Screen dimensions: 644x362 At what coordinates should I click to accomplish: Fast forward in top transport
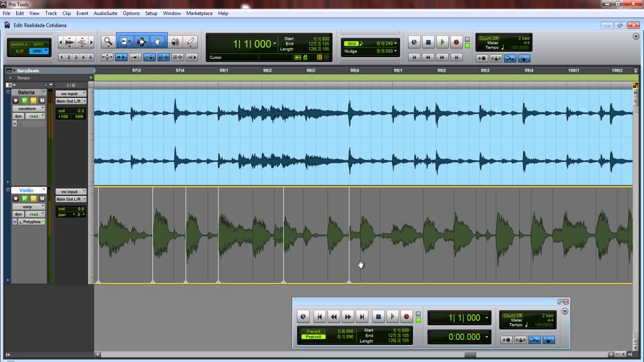coord(442,57)
